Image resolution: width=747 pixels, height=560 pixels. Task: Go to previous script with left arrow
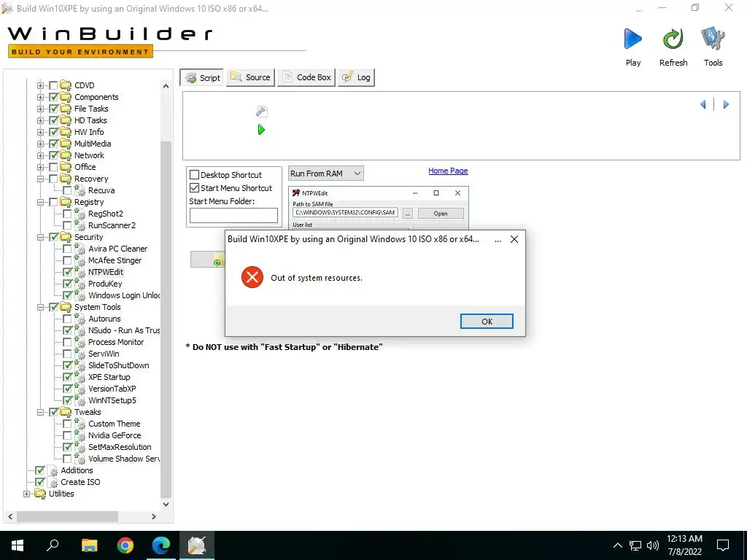703,104
